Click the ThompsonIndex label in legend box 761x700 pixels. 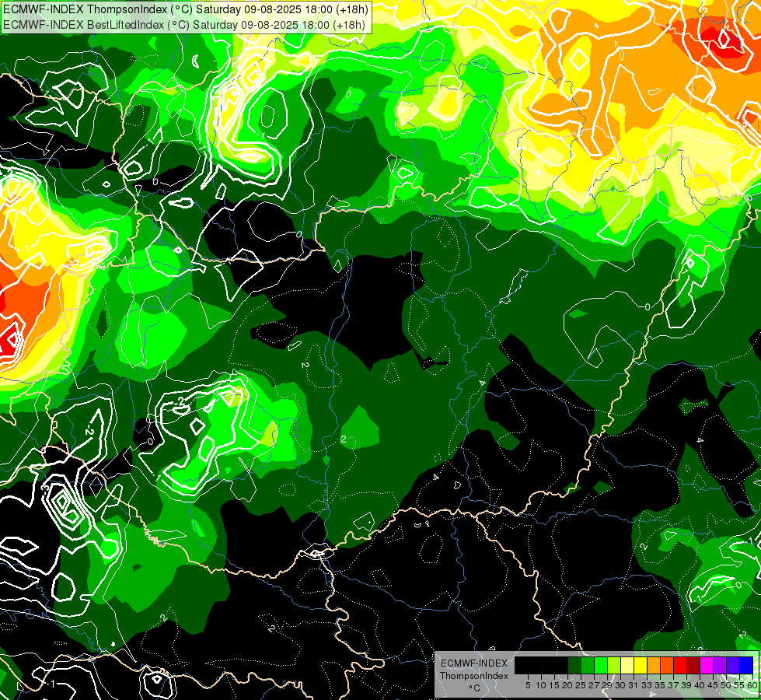point(474,676)
